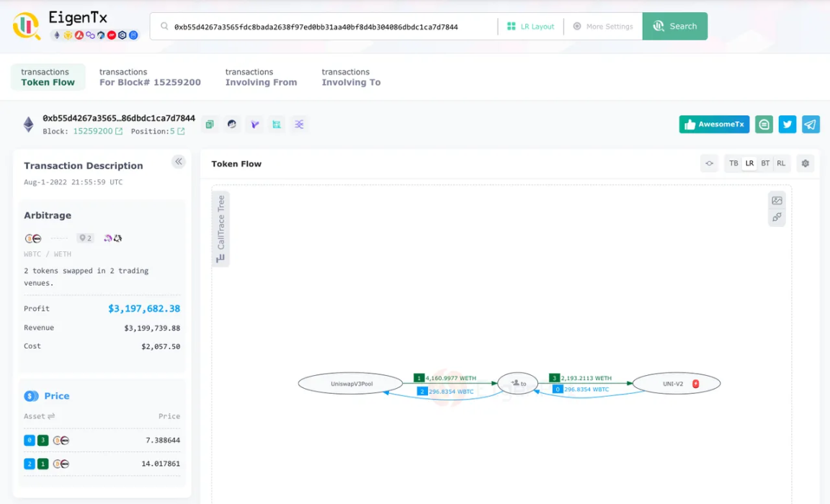
Task: Expand the CallTrace Tree side panel
Action: (220, 227)
